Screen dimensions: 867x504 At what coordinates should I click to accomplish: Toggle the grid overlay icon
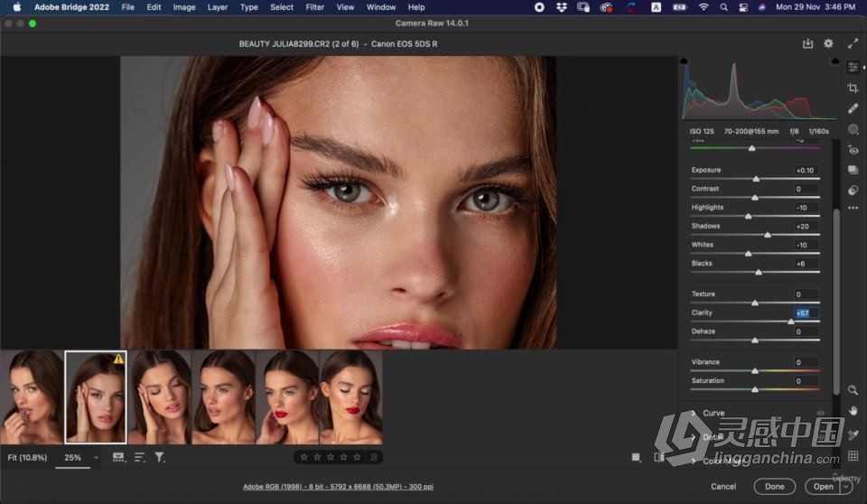(853, 456)
